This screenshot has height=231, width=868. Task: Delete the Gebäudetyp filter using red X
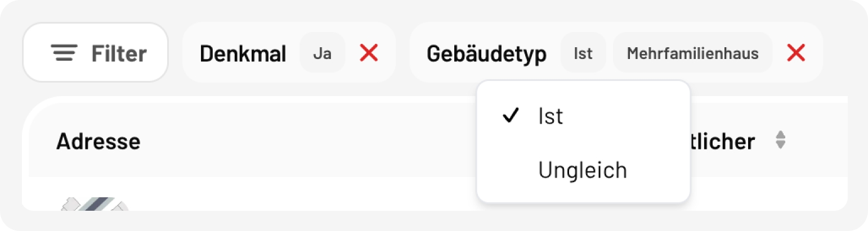click(x=796, y=53)
